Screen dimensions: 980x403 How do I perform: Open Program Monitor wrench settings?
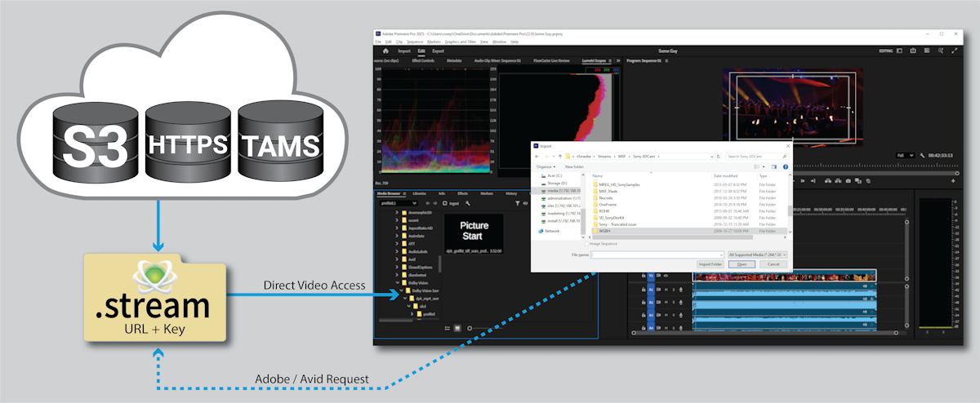pyautogui.click(x=921, y=155)
